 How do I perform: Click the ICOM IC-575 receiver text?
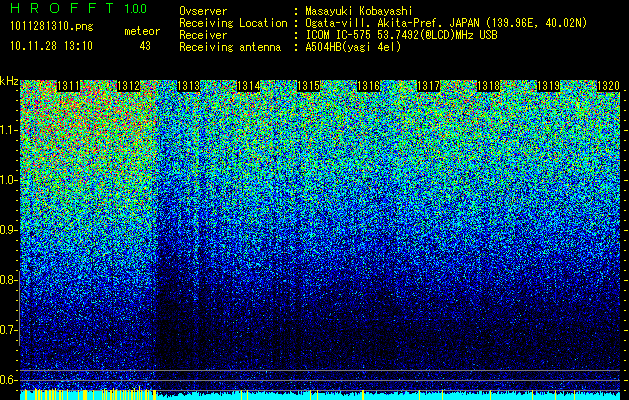tap(401, 35)
